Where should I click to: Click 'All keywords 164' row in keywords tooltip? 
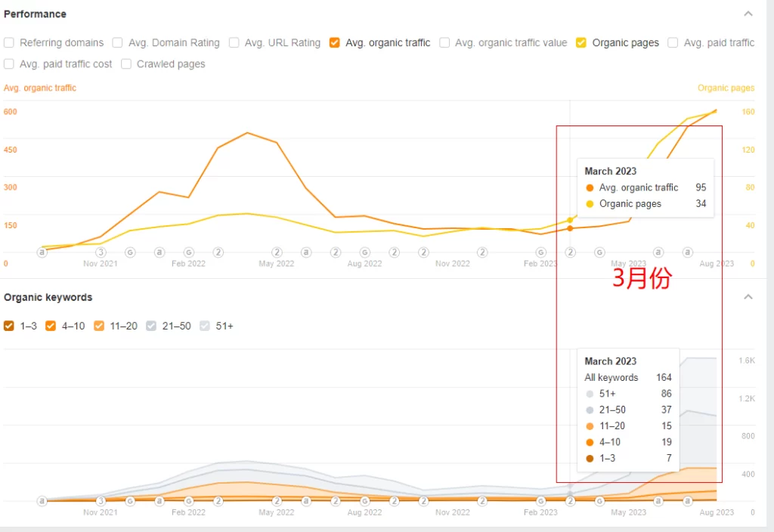(x=628, y=378)
